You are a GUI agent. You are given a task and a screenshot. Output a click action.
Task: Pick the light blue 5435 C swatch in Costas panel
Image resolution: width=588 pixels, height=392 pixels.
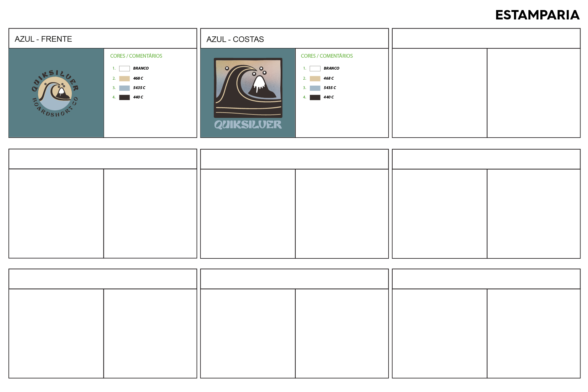[315, 88]
